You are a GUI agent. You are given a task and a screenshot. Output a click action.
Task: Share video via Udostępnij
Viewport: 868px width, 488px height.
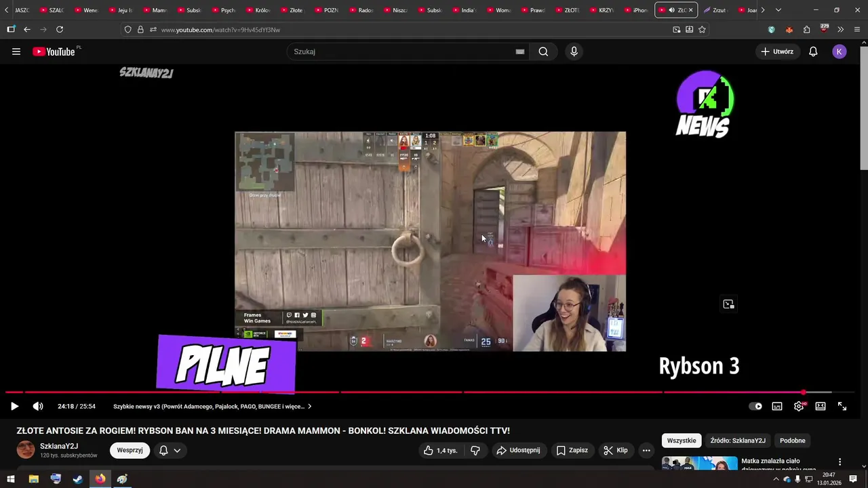click(x=518, y=450)
